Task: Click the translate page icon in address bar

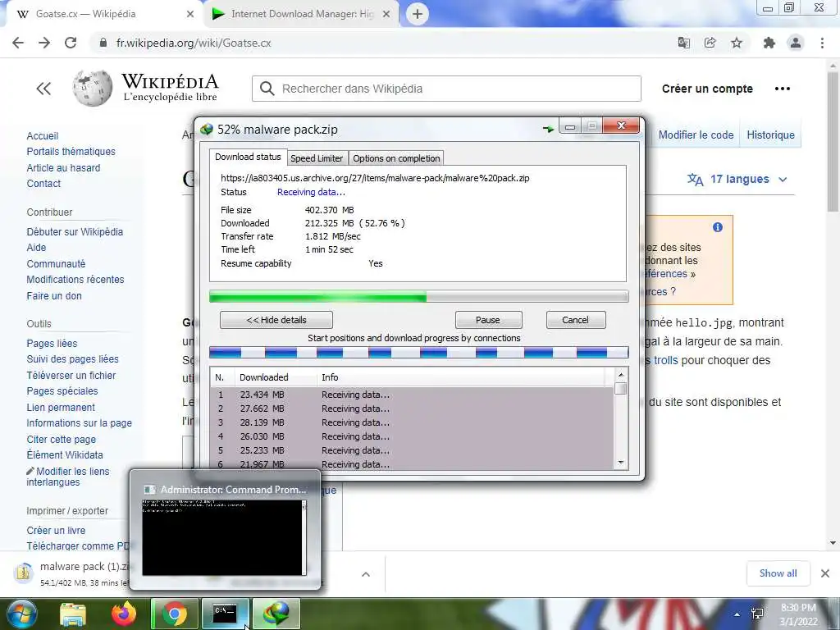Action: click(683, 43)
